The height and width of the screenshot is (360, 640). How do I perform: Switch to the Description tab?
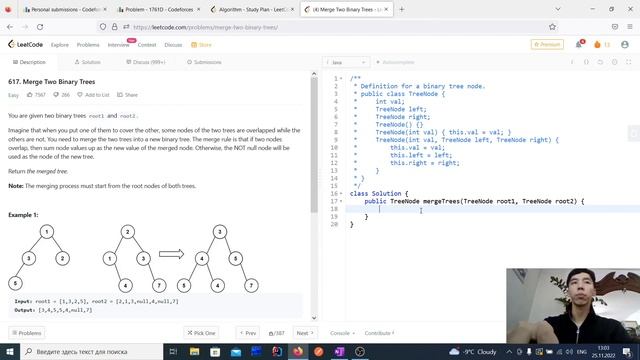click(29, 62)
